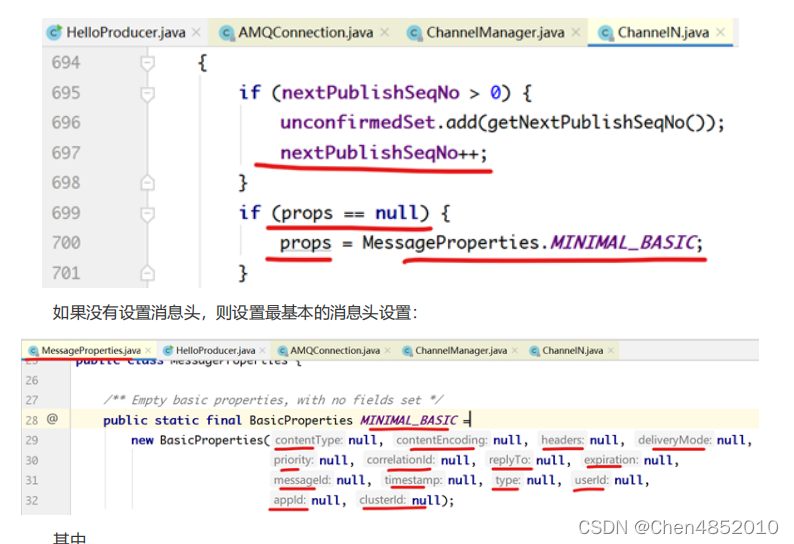Click replyTo parameter hint
Image resolution: width=794 pixels, height=544 pixels.
point(509,460)
